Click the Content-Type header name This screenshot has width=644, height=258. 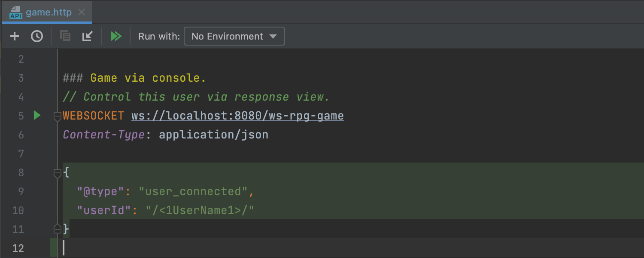pos(103,135)
